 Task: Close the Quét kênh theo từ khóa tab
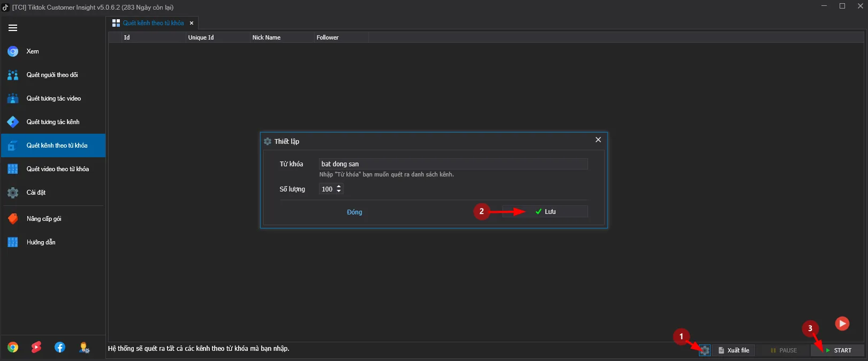coord(192,23)
